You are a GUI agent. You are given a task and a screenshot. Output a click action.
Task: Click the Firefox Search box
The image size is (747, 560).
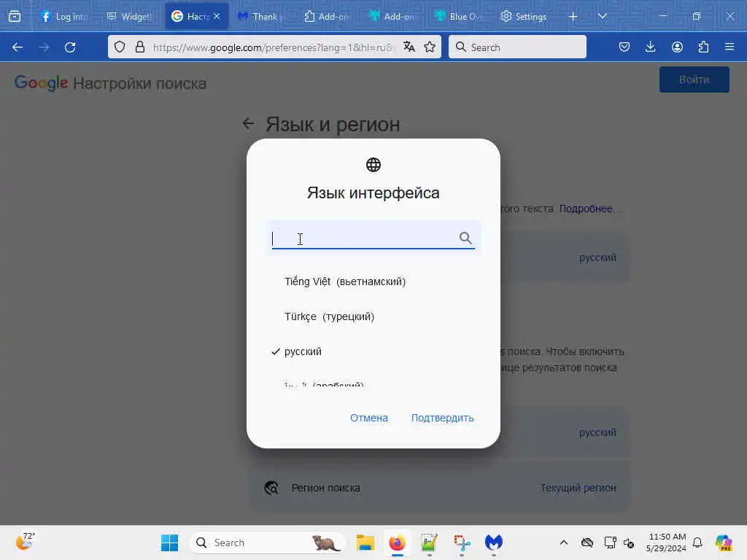point(517,47)
